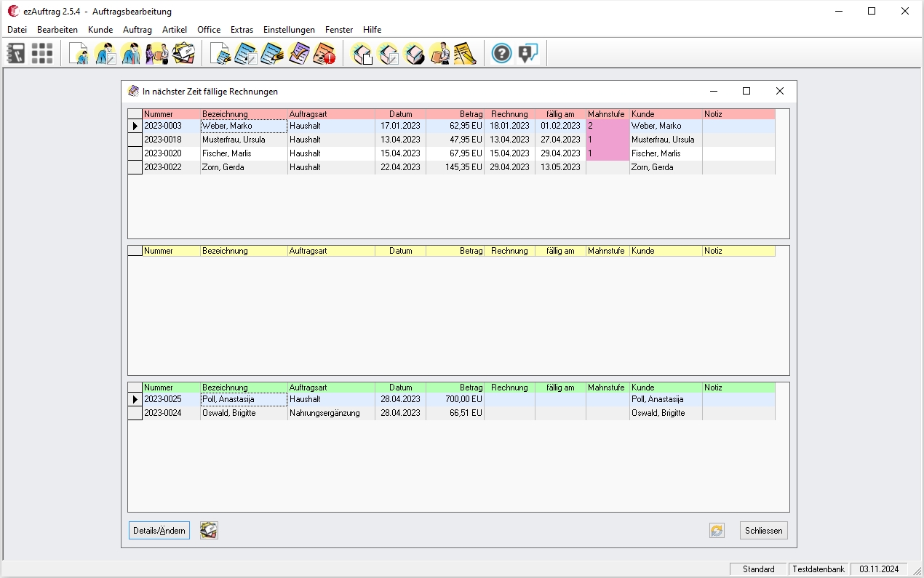
Task: Click the stacked cards toolbar icon
Action: (183, 53)
